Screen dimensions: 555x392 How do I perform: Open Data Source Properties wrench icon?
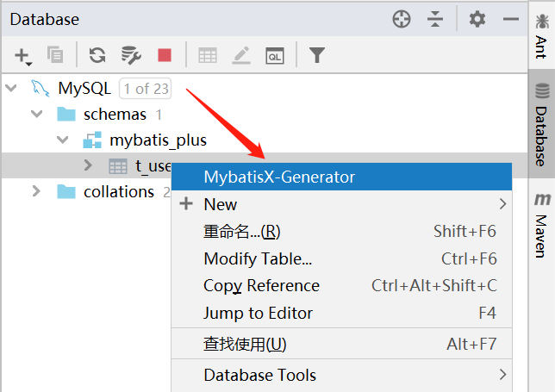pos(131,55)
